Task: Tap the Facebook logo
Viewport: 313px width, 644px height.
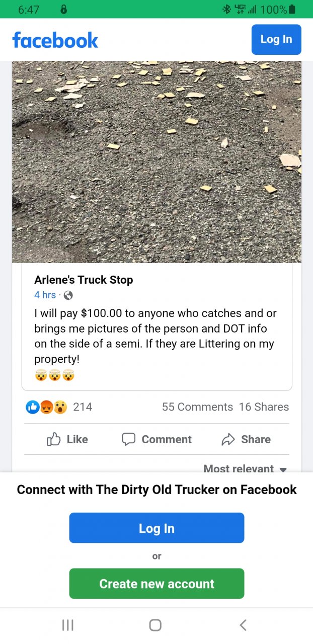Action: point(55,40)
